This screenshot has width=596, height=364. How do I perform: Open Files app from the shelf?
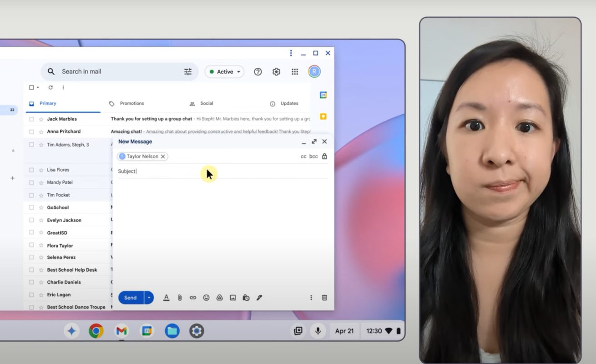pyautogui.click(x=172, y=331)
